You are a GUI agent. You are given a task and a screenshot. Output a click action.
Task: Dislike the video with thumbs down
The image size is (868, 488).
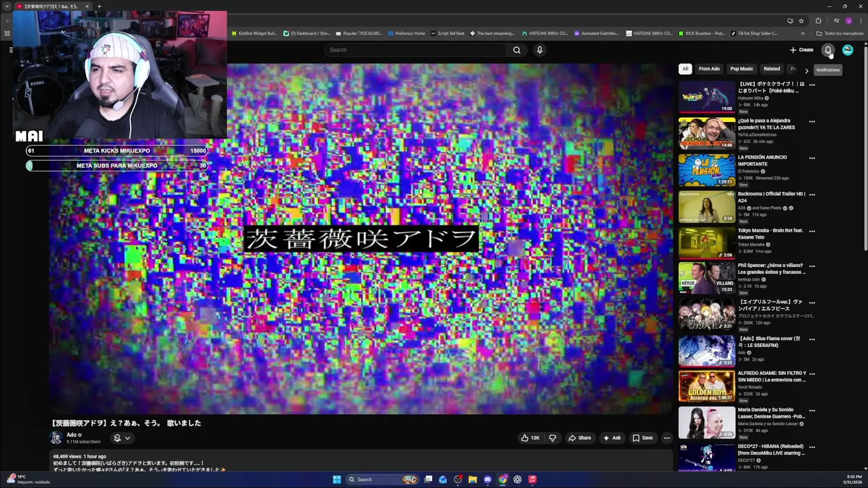coord(553,438)
